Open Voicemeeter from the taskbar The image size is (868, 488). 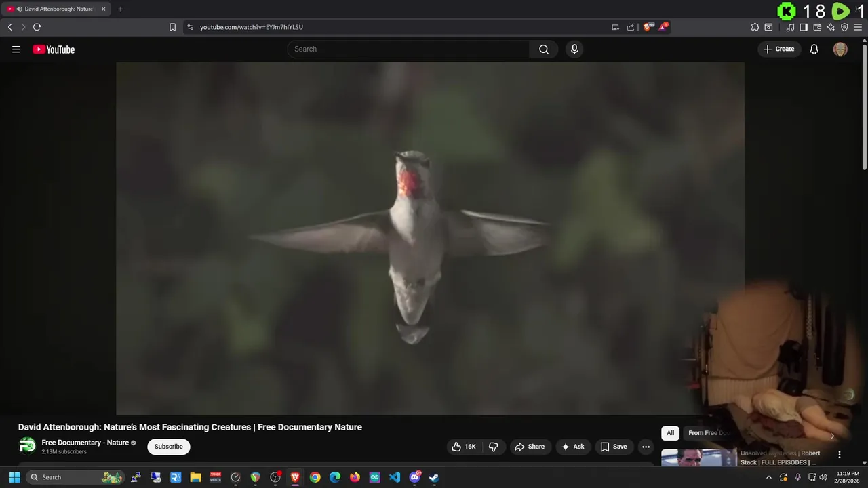(x=216, y=477)
